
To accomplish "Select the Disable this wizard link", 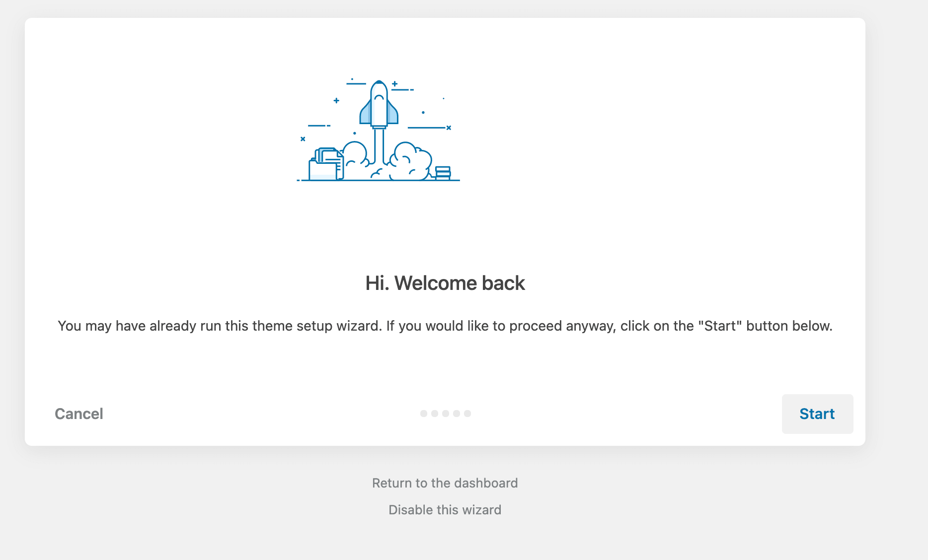I will 445,510.
